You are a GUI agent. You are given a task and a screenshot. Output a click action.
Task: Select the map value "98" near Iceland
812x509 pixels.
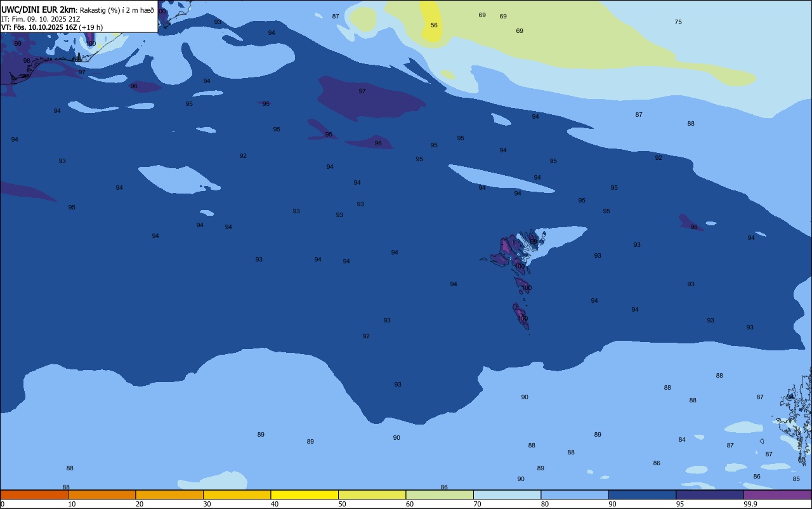[x=27, y=61]
